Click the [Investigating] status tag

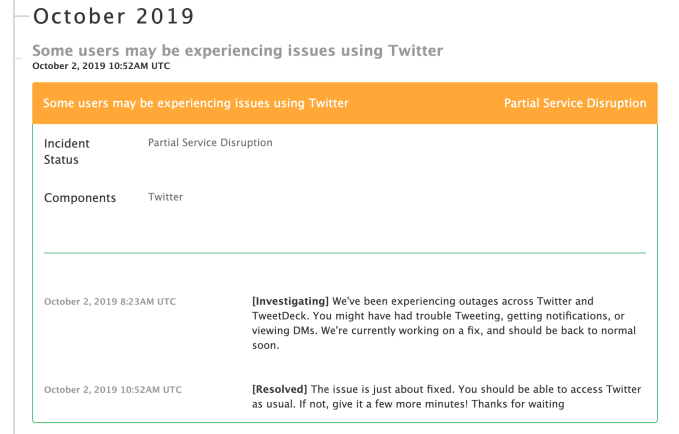291,301
